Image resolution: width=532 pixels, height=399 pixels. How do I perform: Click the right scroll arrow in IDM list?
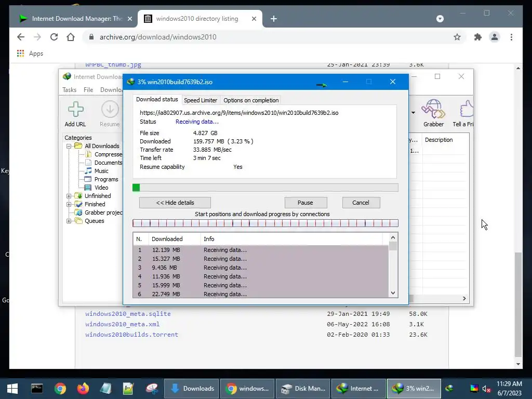click(x=464, y=299)
